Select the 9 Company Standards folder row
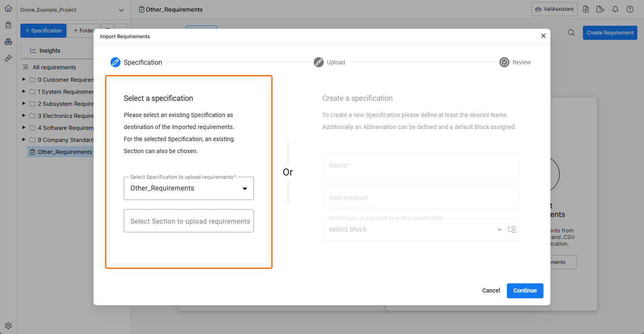The height and width of the screenshot is (334, 644). [62, 140]
